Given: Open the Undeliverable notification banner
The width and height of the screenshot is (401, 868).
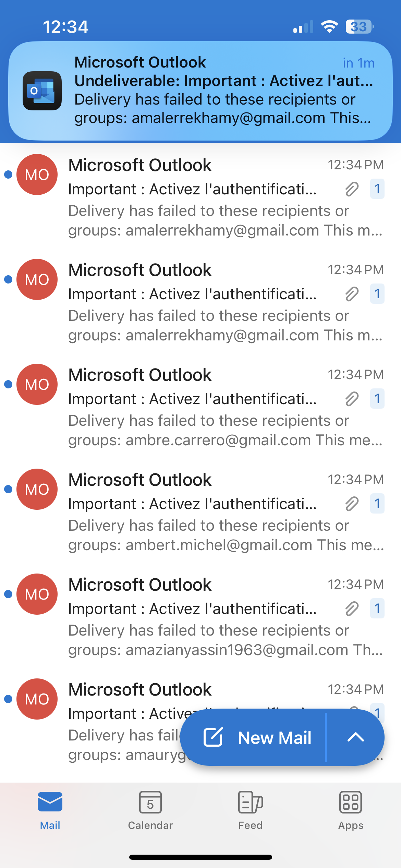Looking at the screenshot, I should tap(200, 91).
